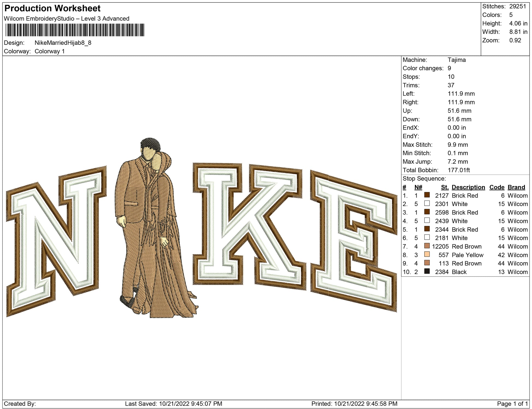Click the embroidered couple figure
532x409 pixels.
[x=153, y=232]
